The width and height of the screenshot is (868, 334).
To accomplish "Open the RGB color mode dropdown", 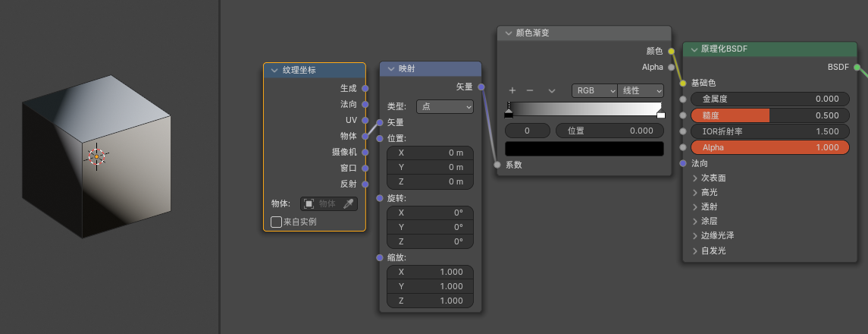I will (594, 90).
